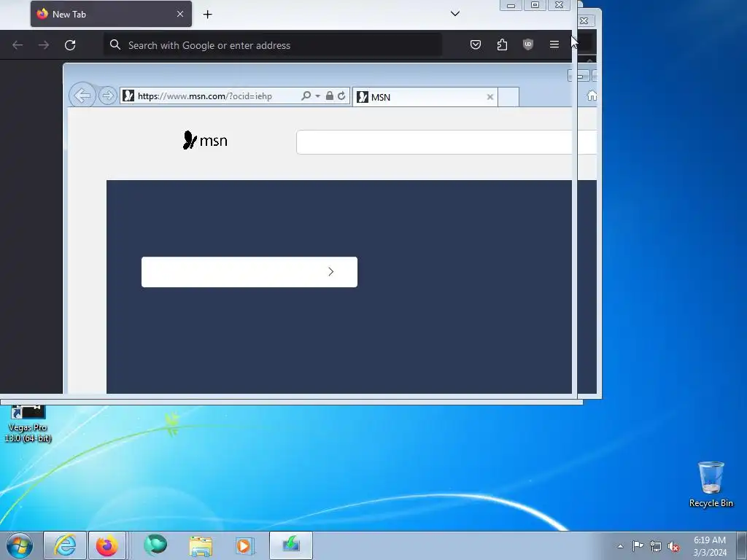The width and height of the screenshot is (747, 560).
Task: Click the white arrow button on MSN page
Action: coord(249,272)
